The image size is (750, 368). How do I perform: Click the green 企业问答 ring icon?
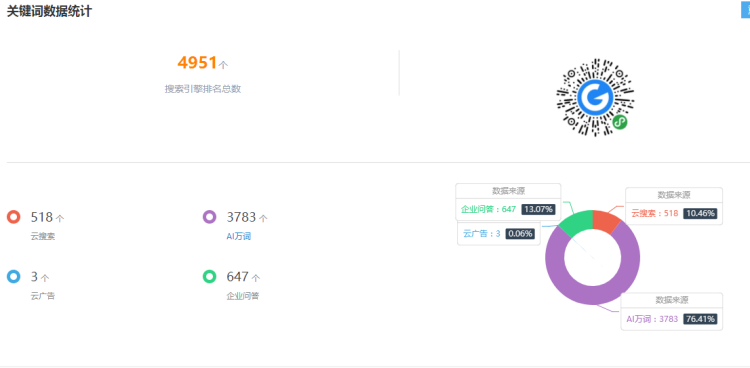click(210, 276)
